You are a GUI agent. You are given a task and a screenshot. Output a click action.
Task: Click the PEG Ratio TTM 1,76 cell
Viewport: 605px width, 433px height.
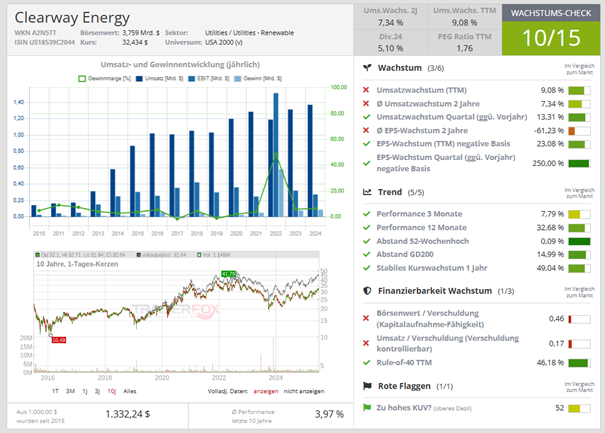(465, 42)
